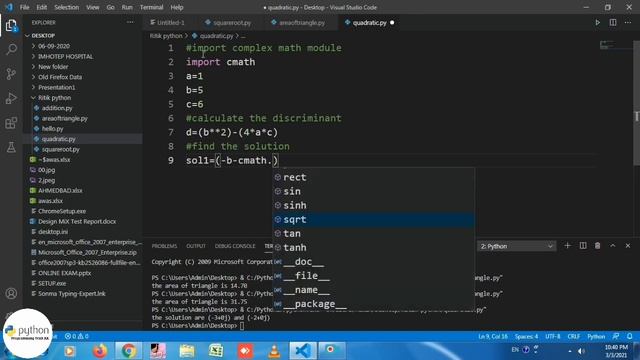Click the editor vertical scrollbar
Image resolution: width=640 pixels, height=360 pixels.
pyautogui.click(x=636, y=103)
